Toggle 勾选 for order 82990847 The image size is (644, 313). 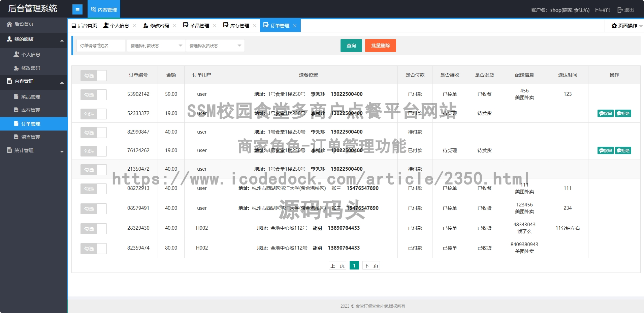coord(94,133)
